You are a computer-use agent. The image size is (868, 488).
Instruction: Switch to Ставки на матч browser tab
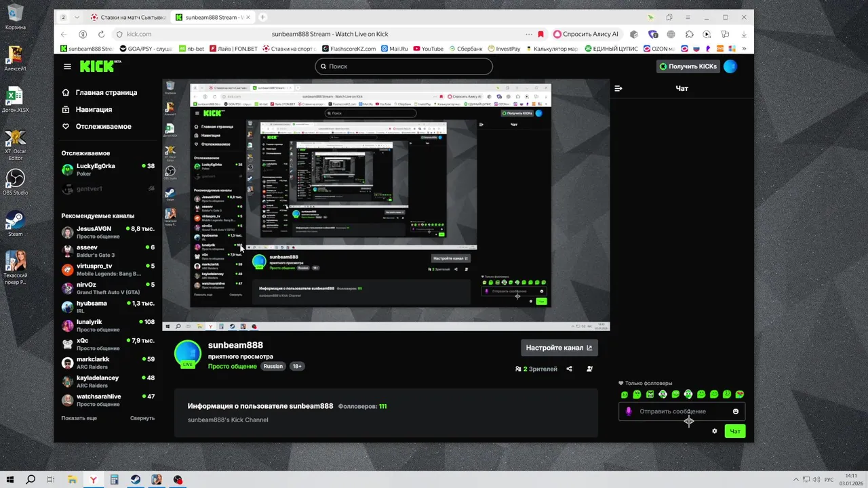(x=127, y=17)
